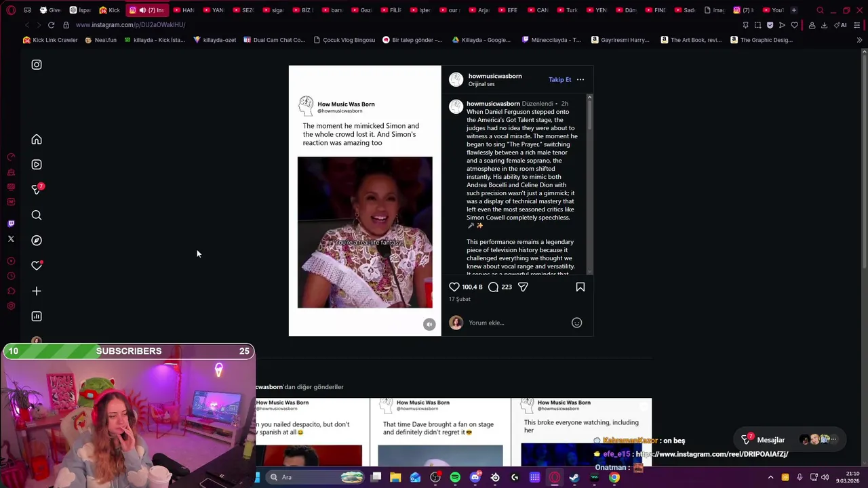868x488 pixels.
Task: Click the Orijinal ses audio link
Action: (x=481, y=84)
